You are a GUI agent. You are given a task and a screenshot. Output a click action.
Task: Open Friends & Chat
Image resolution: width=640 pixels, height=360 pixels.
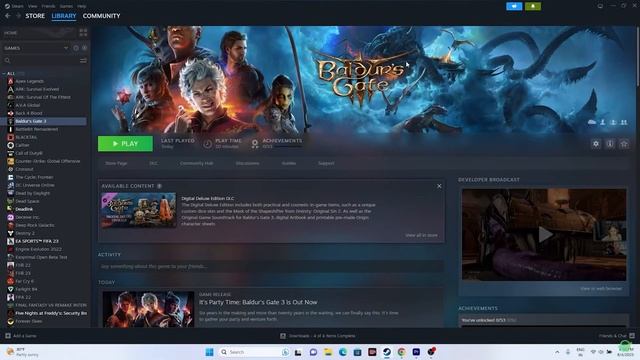[617, 336]
